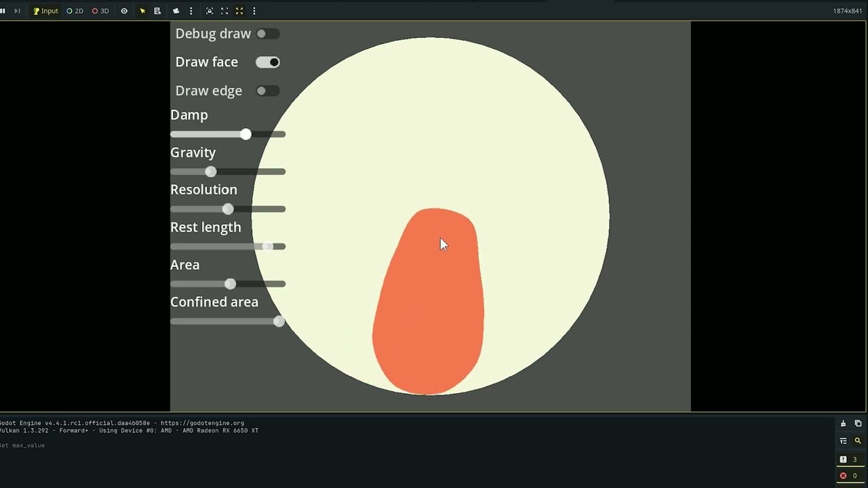Open the embed options three-dot menu

[x=254, y=11]
